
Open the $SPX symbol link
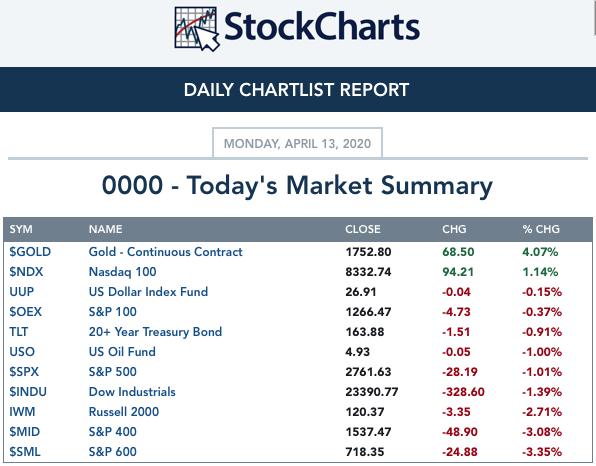click(x=24, y=372)
